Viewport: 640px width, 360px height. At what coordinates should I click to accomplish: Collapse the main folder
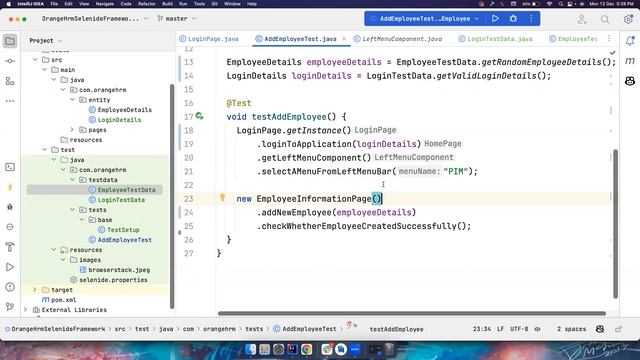pyautogui.click(x=44, y=70)
